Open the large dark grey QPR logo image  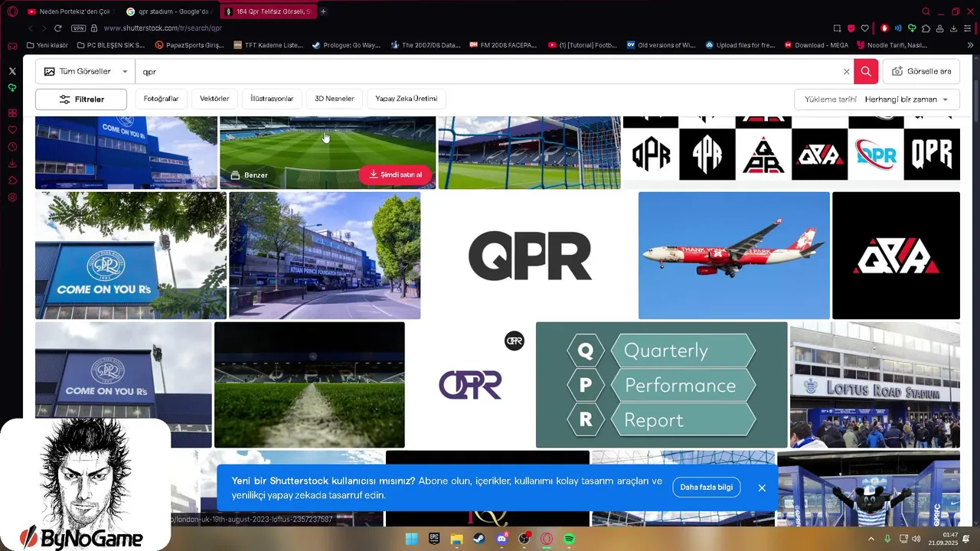529,255
